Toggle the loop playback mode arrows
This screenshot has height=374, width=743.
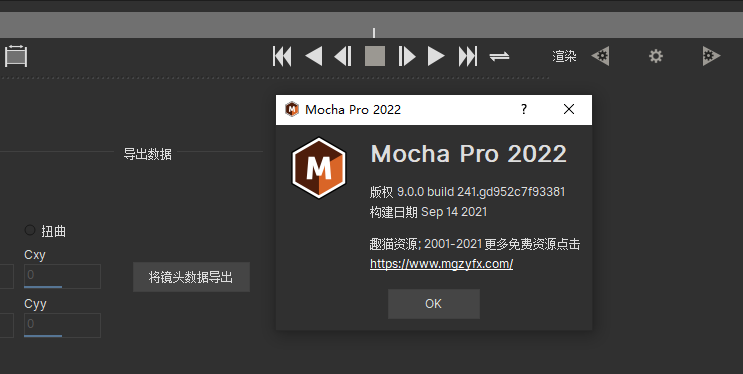[x=499, y=57]
